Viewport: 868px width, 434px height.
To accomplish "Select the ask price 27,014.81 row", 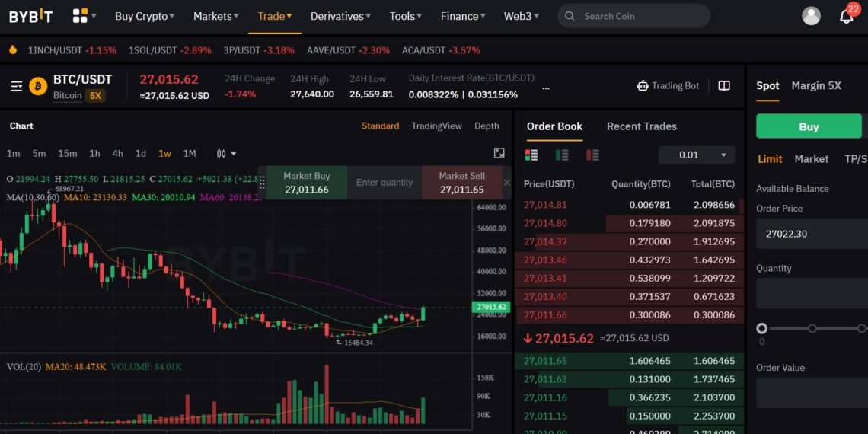I will 630,205.
